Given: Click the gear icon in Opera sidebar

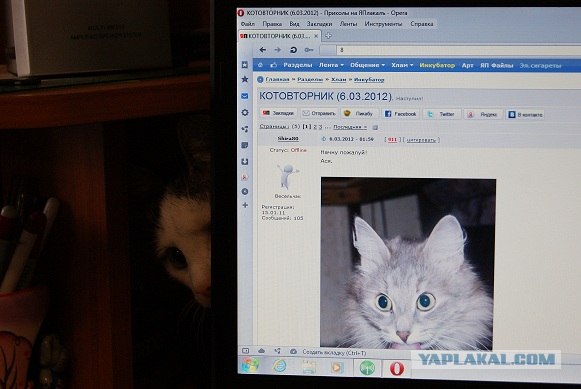Looking at the screenshot, I should tap(245, 112).
